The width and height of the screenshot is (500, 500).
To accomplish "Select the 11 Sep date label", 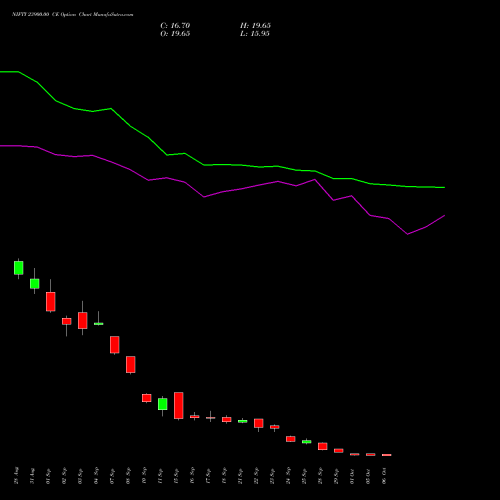I will pyautogui.click(x=161, y=476).
